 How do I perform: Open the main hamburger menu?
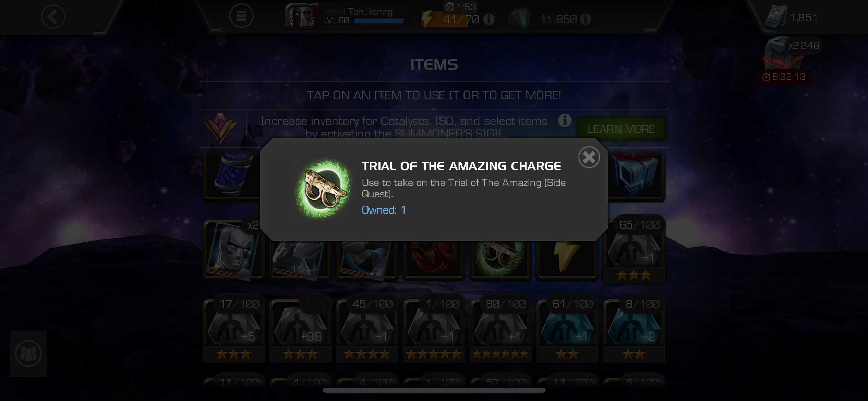pyautogui.click(x=241, y=16)
